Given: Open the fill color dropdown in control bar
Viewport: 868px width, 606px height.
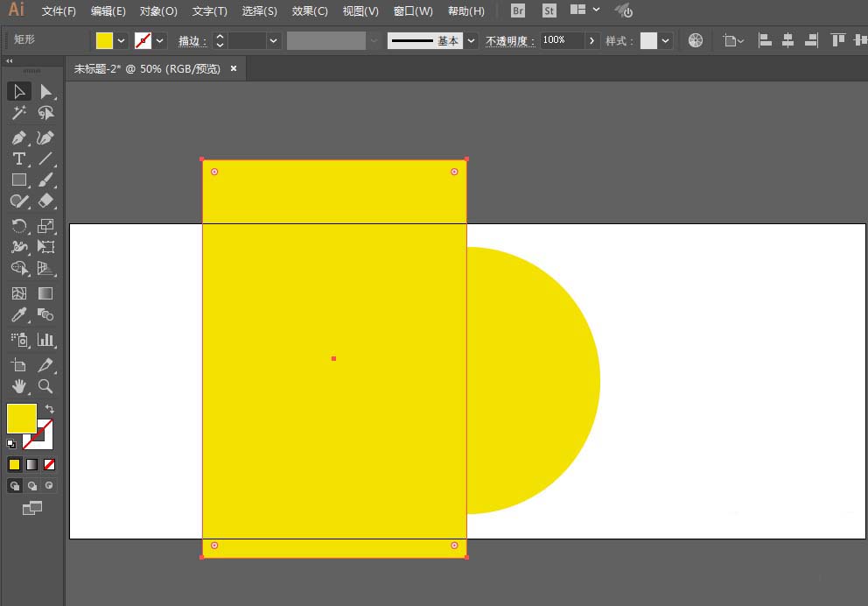Looking at the screenshot, I should (121, 40).
